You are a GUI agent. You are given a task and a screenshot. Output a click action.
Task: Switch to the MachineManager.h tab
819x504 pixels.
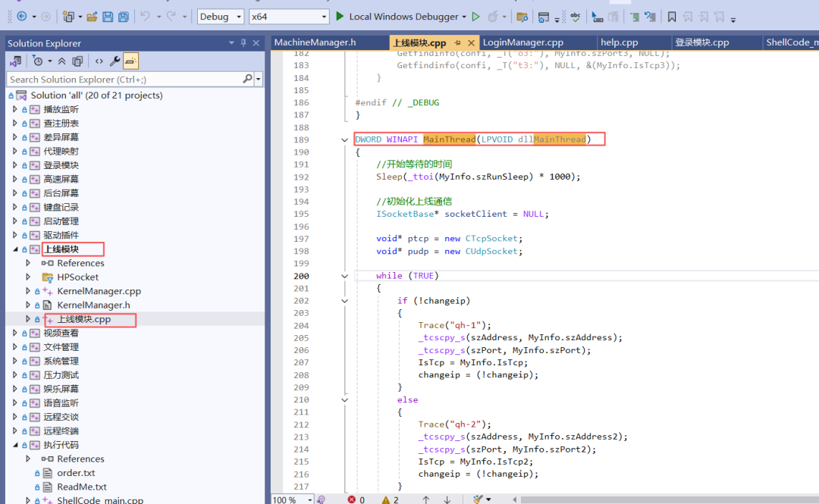click(x=315, y=42)
